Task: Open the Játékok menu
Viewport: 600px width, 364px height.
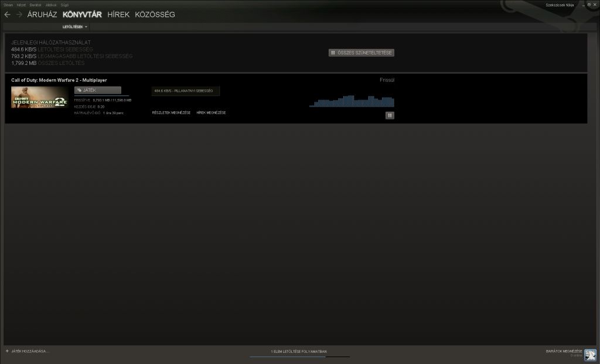Action: [51, 5]
